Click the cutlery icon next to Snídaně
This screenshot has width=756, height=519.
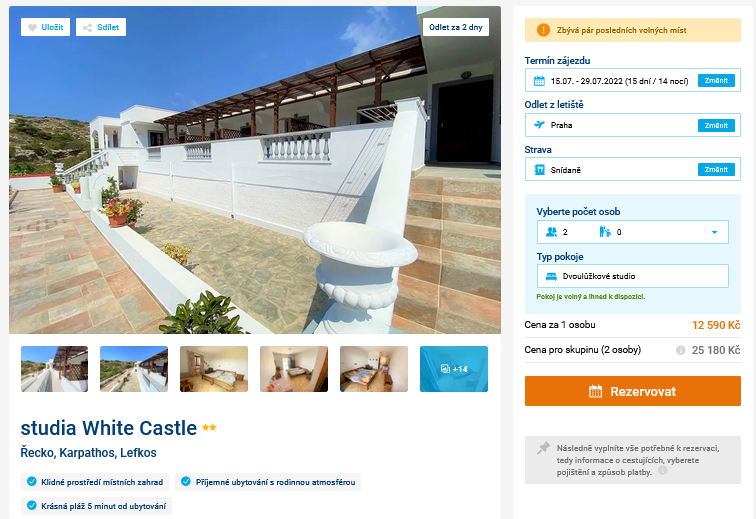[539, 170]
